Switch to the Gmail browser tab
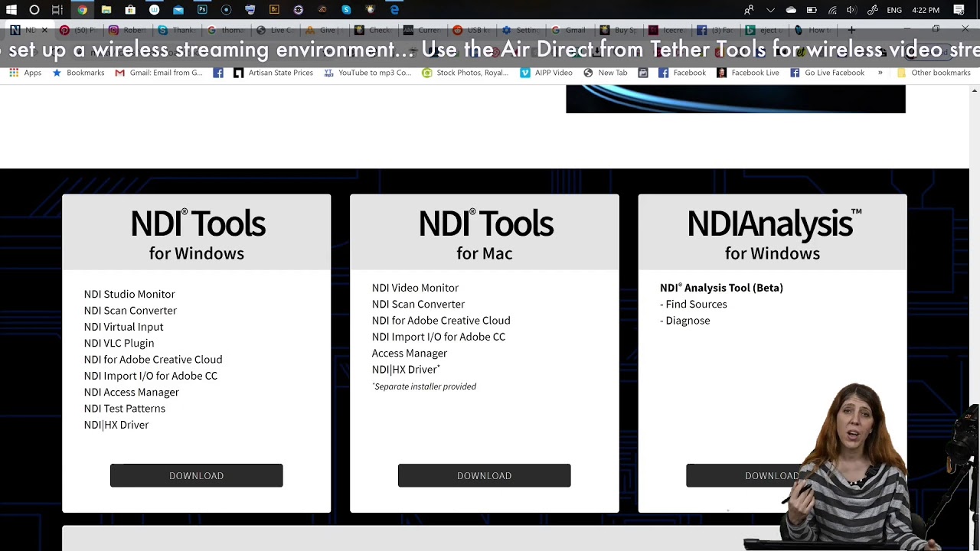Image resolution: width=980 pixels, height=551 pixels. coord(569,30)
